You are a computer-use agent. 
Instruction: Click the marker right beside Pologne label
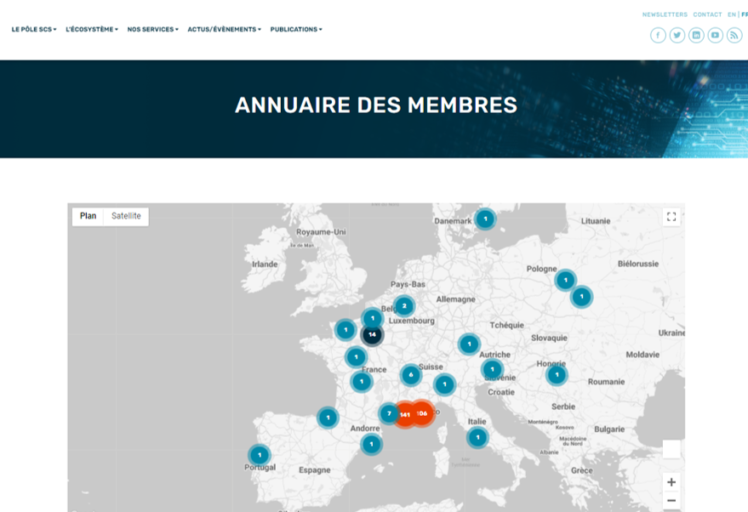(x=565, y=280)
